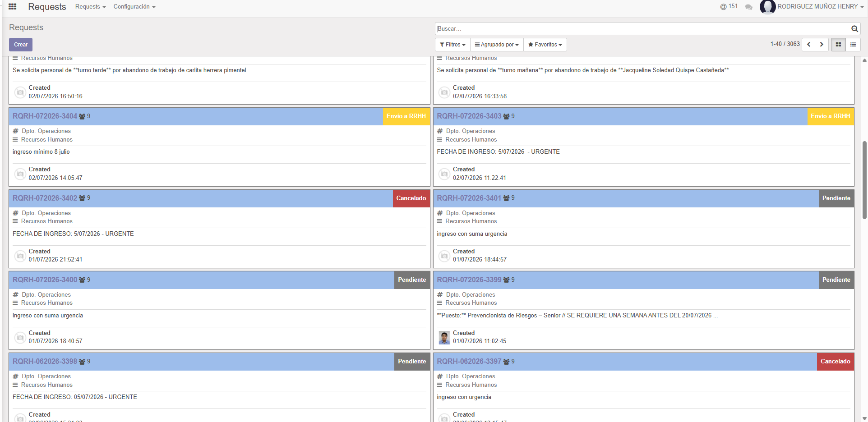The height and width of the screenshot is (422, 868).
Task: Click followers icon on RQRH-072026-3403
Action: click(x=506, y=116)
